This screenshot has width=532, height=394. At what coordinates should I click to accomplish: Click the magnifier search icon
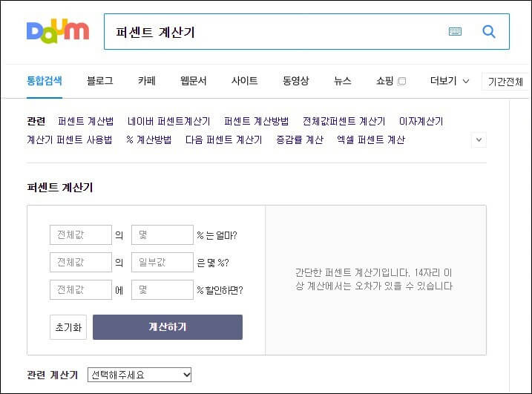click(489, 32)
